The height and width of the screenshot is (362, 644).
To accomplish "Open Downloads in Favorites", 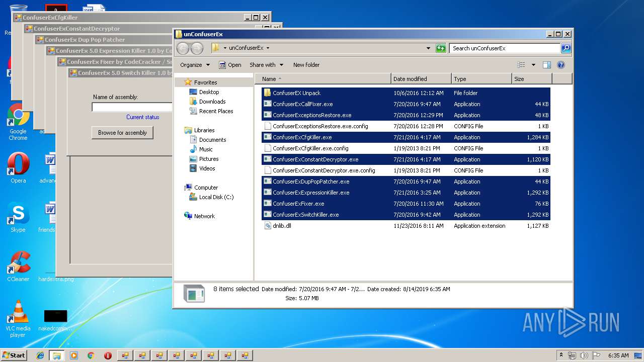I will pyautogui.click(x=212, y=102).
